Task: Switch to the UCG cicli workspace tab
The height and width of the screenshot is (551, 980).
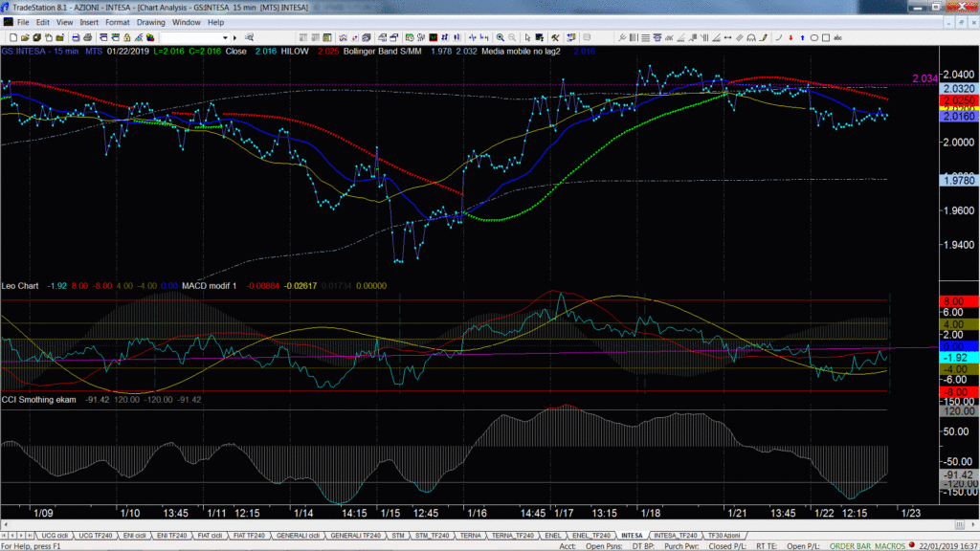Action: click(55, 536)
